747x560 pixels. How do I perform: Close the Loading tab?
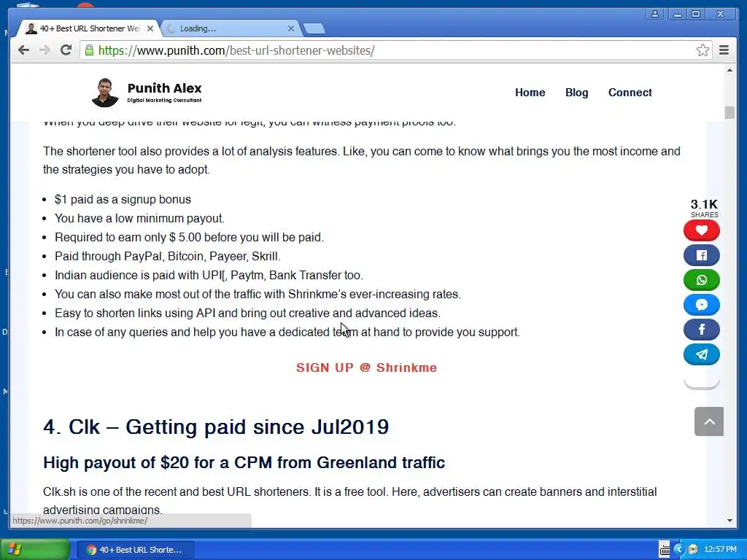click(290, 28)
